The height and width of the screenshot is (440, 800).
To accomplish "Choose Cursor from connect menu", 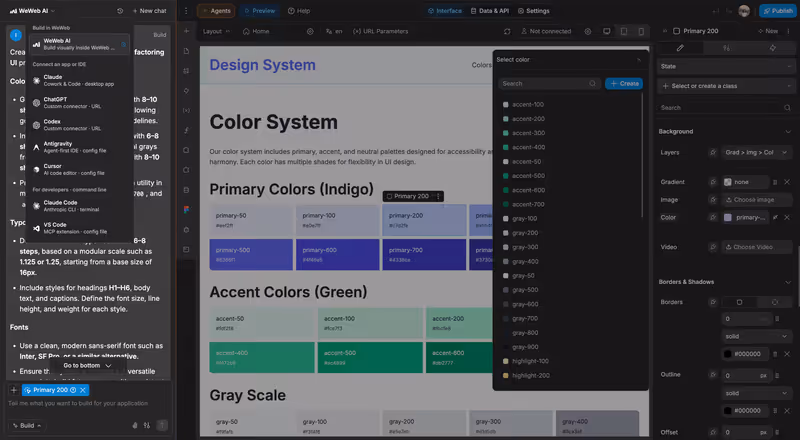I will tap(79, 169).
